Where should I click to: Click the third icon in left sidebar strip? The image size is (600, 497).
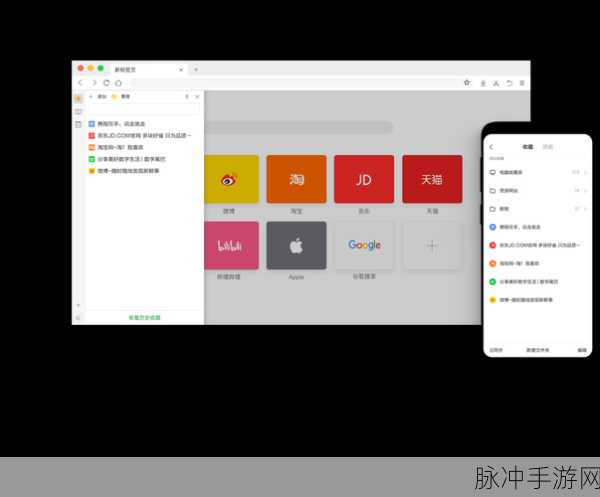[x=78, y=124]
